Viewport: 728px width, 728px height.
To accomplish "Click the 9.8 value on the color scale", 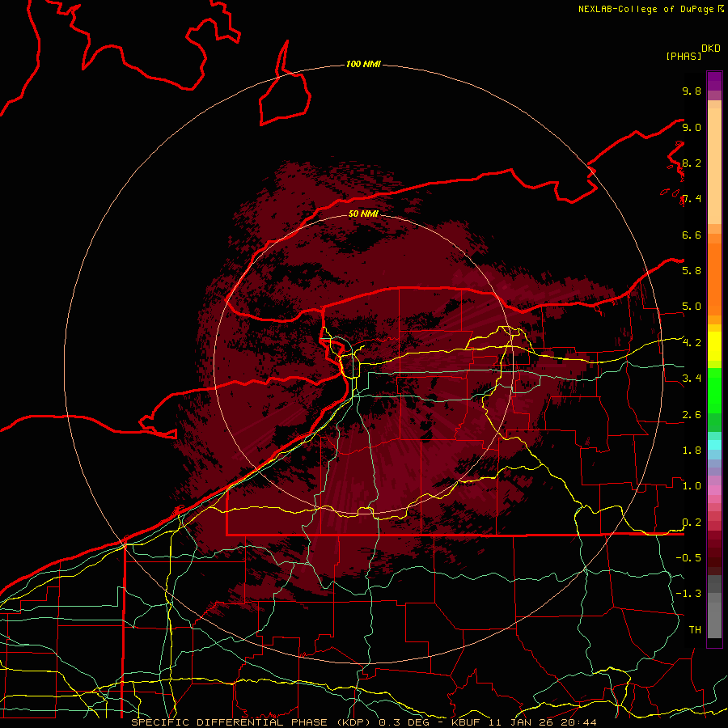I will click(692, 91).
